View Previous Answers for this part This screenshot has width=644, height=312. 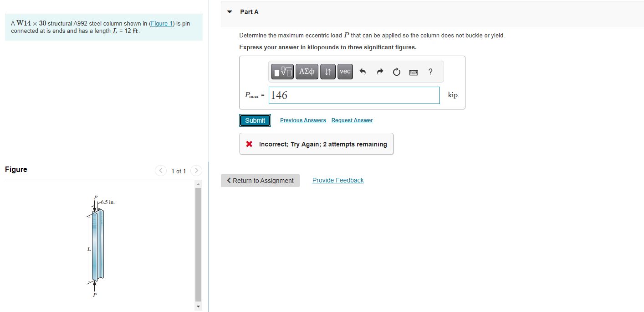[302, 120]
